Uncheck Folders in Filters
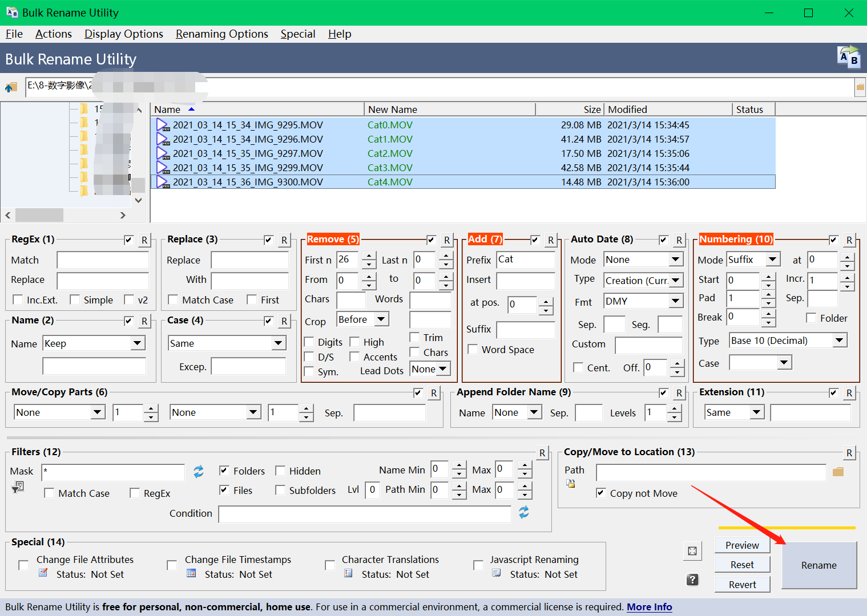 pos(224,471)
